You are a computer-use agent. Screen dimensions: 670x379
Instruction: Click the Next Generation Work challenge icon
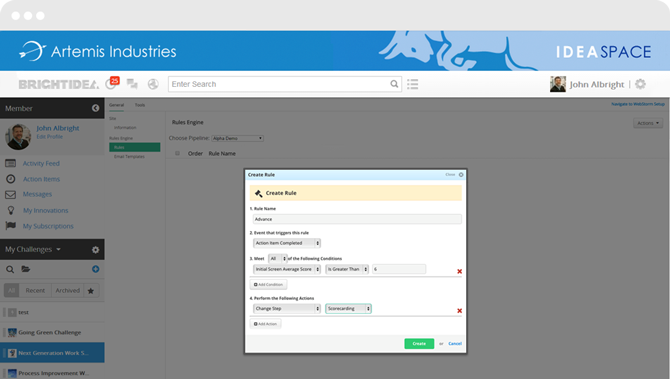[x=12, y=353]
